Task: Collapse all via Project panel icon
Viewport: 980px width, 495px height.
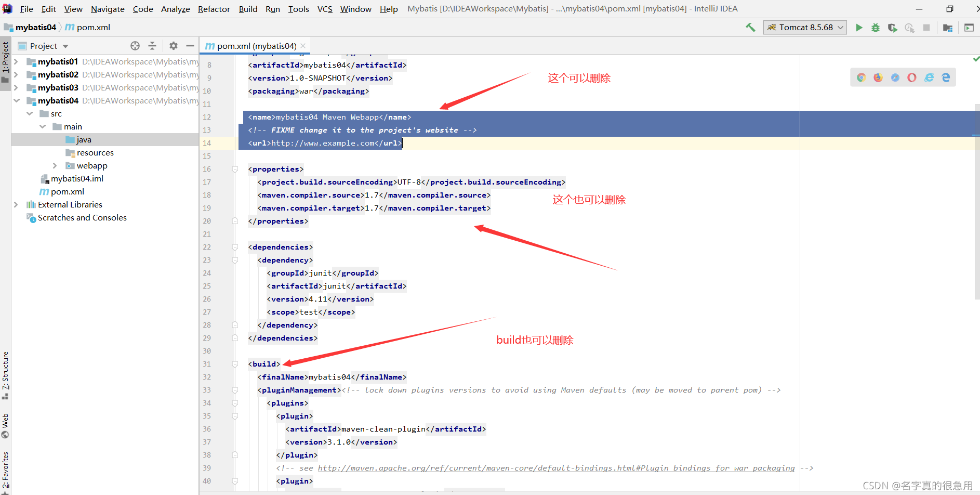Action: point(152,46)
